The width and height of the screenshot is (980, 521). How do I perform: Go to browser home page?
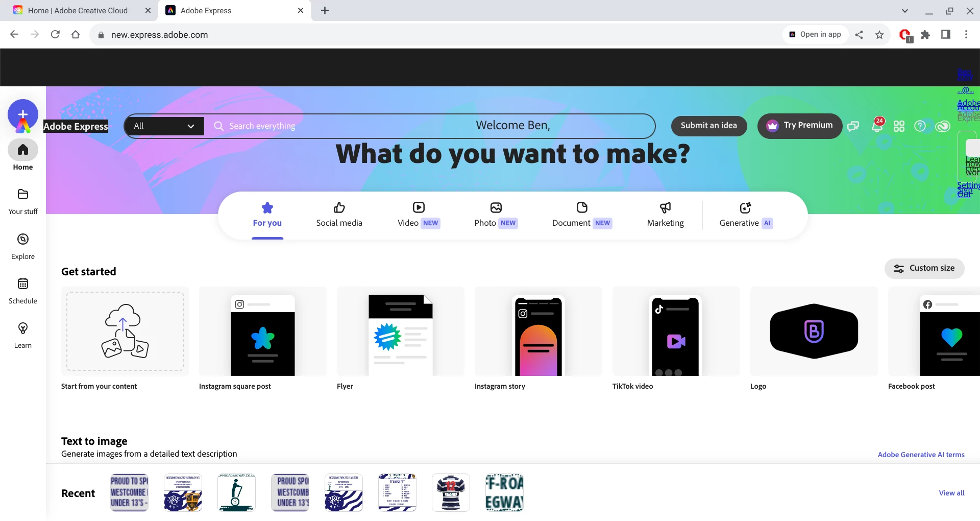(x=76, y=35)
